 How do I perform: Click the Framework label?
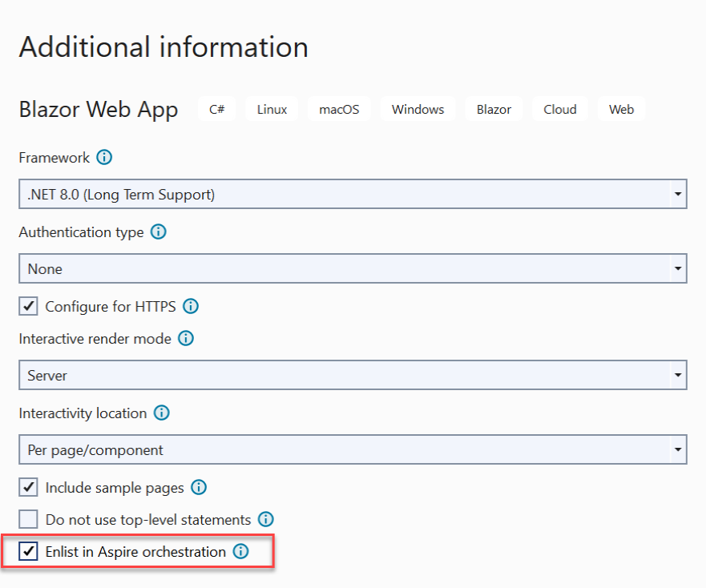[54, 158]
